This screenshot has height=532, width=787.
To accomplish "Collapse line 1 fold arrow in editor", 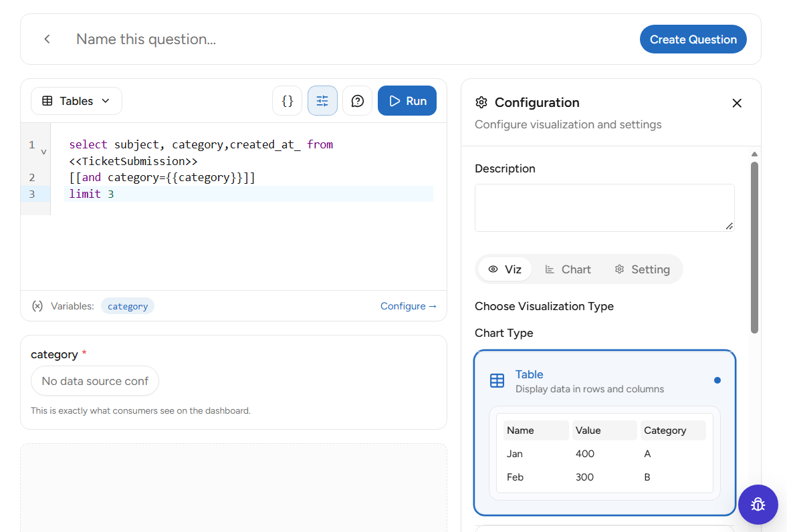I will (43, 152).
